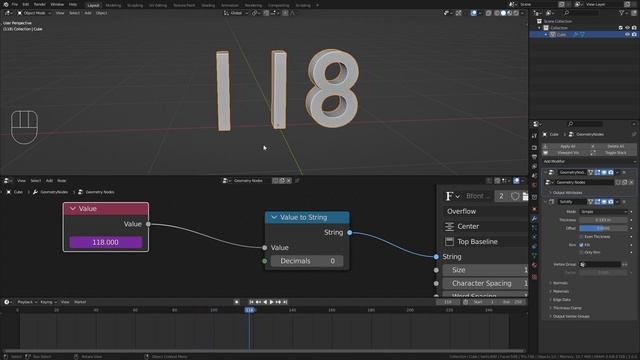Open the Top Baseline alignment dropdown
Viewport: 640px width, 360px height.
[485, 242]
